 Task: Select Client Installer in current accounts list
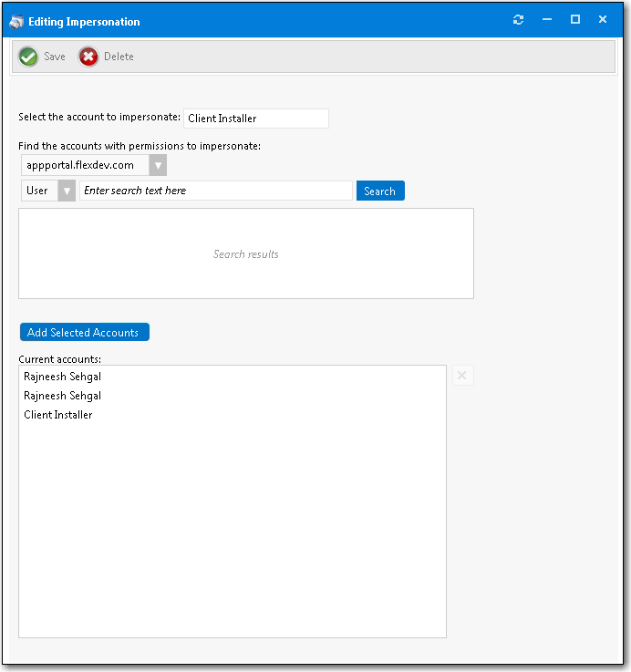pos(58,415)
